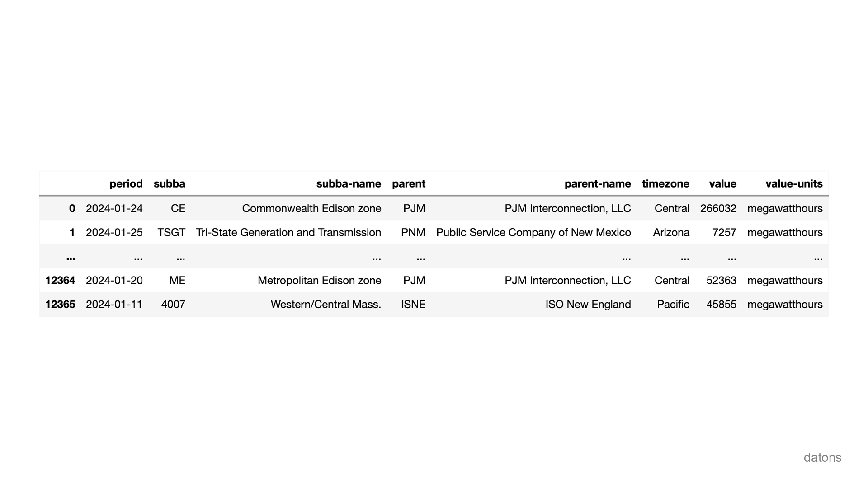
Task: Click the value-units column header
Action: pyautogui.click(x=793, y=184)
